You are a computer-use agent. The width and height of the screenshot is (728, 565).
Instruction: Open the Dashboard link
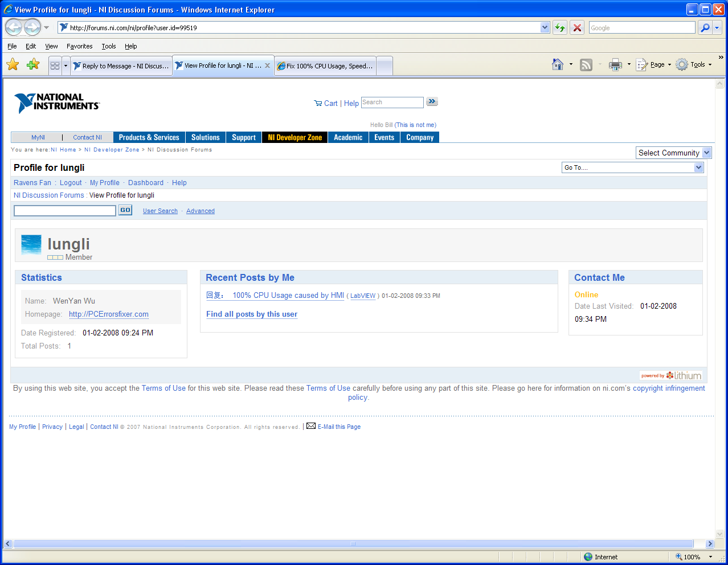146,182
